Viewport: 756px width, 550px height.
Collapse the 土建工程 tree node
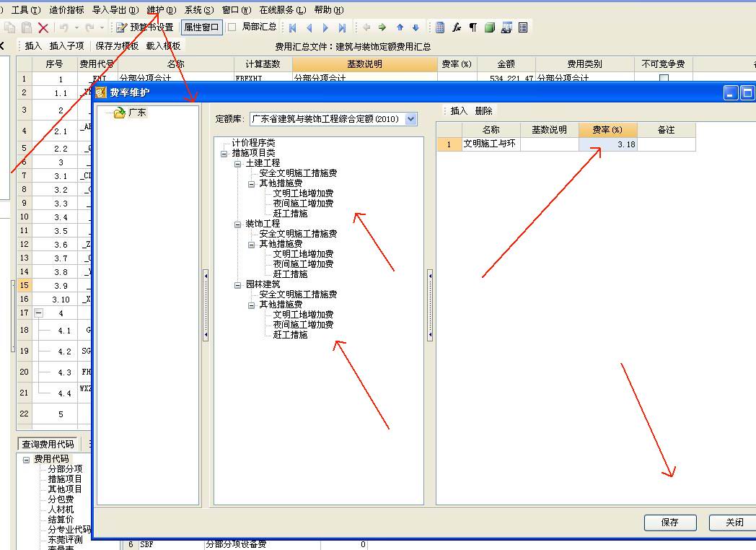[237, 164]
